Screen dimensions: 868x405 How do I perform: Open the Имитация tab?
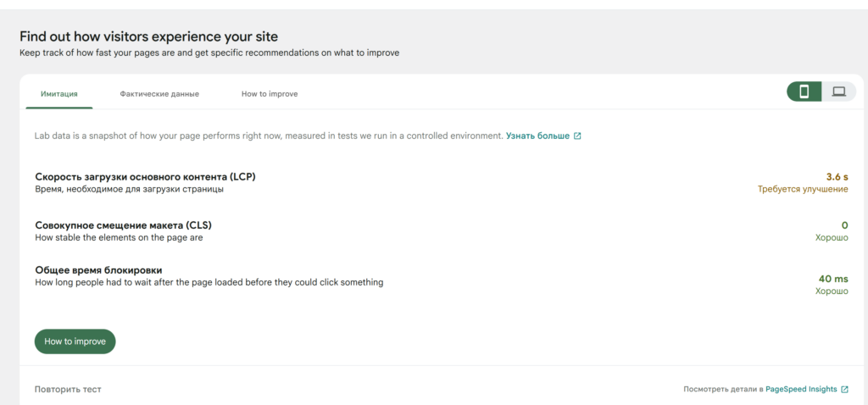(x=59, y=94)
